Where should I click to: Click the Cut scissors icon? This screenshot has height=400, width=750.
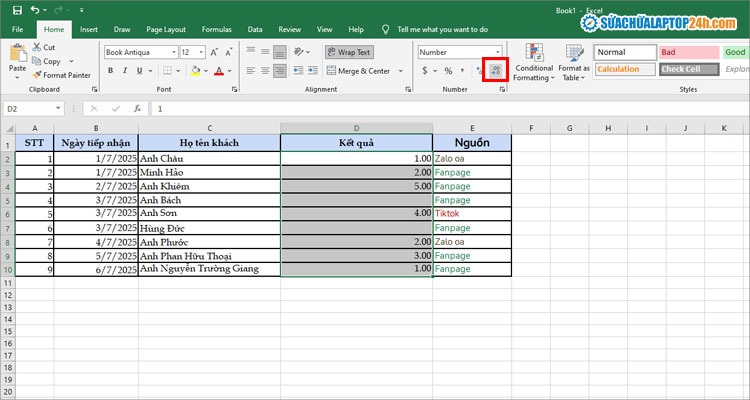(x=37, y=47)
